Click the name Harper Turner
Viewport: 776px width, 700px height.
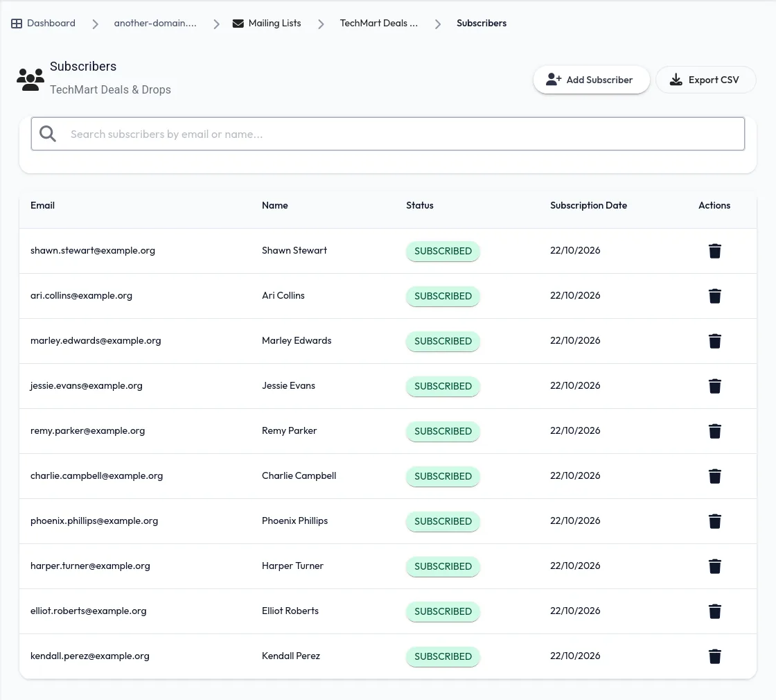tap(292, 566)
